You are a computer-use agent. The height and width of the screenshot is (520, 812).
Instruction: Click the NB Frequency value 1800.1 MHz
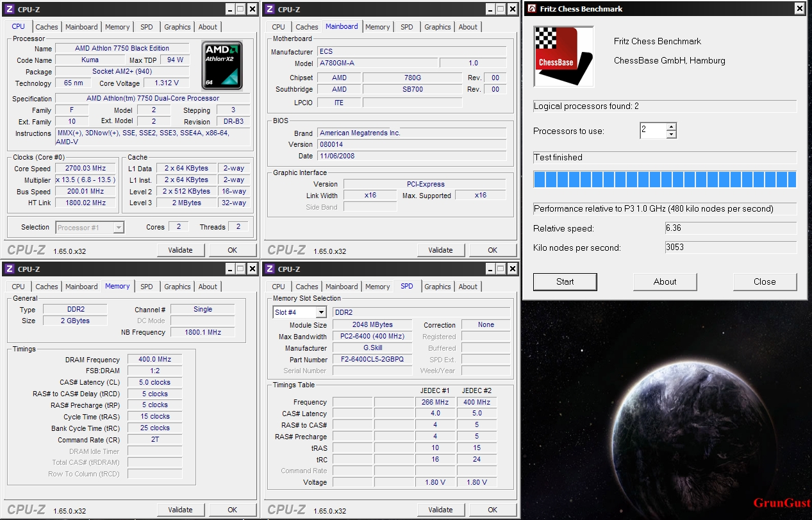pos(203,332)
